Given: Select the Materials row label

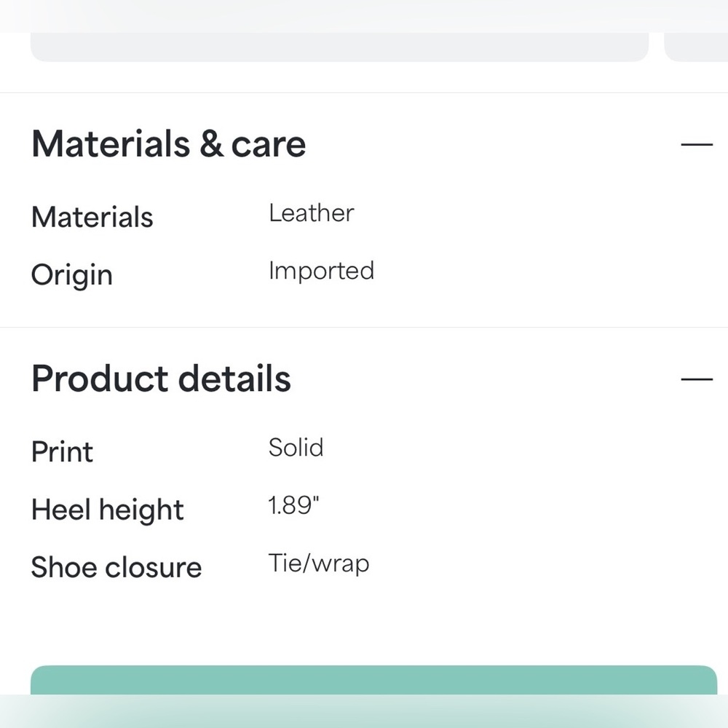Looking at the screenshot, I should [92, 217].
